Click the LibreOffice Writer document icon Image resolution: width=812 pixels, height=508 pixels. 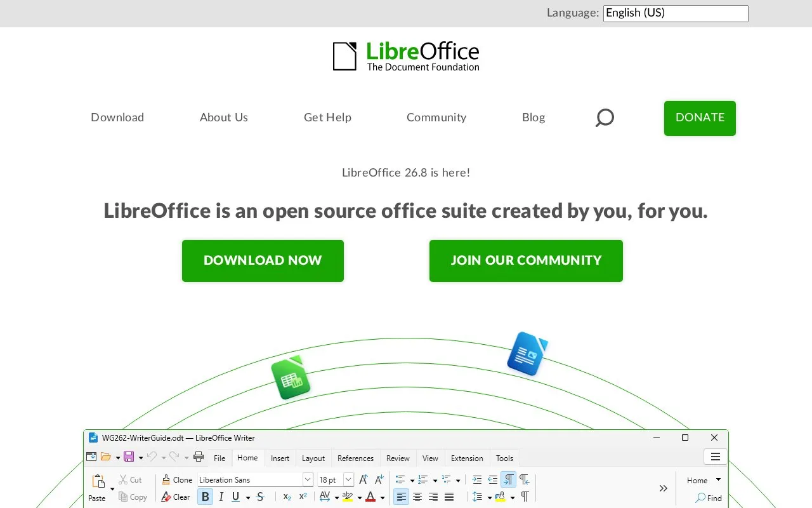click(x=527, y=354)
